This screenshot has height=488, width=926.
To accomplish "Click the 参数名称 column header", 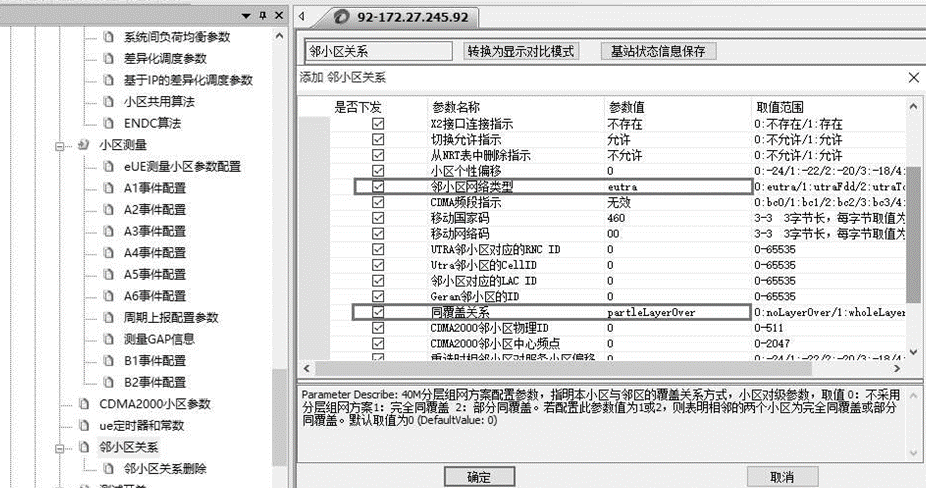I will (455, 107).
